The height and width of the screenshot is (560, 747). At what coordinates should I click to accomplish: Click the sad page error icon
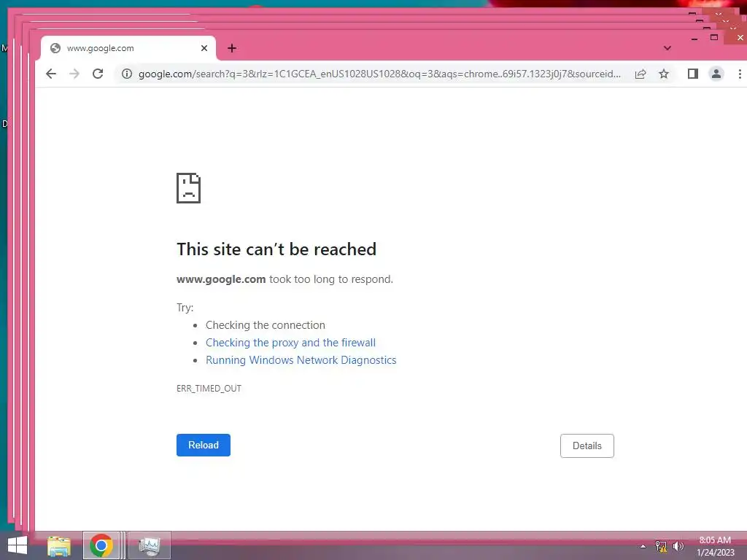[x=189, y=187]
